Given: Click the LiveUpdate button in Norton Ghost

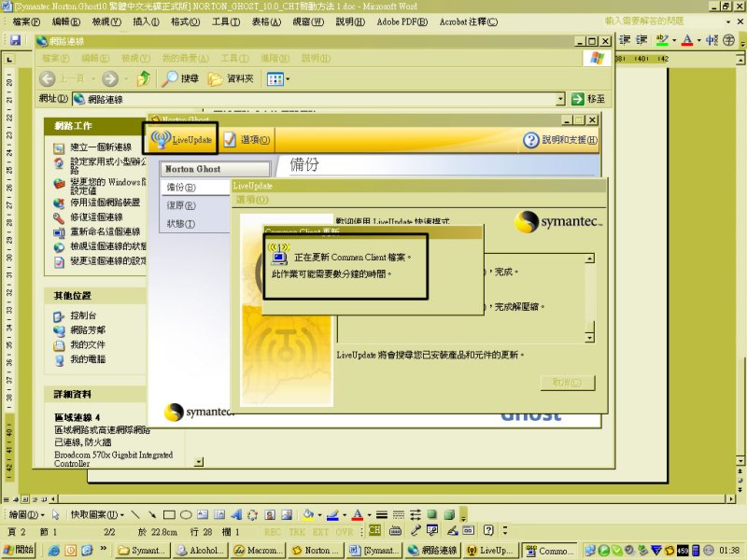Looking at the screenshot, I should click(x=181, y=139).
